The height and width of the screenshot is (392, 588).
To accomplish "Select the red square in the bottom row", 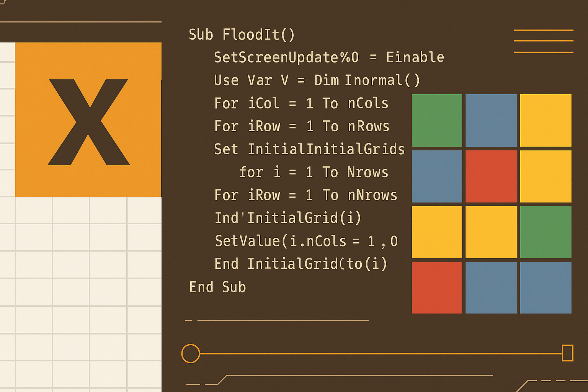I will pos(437,287).
